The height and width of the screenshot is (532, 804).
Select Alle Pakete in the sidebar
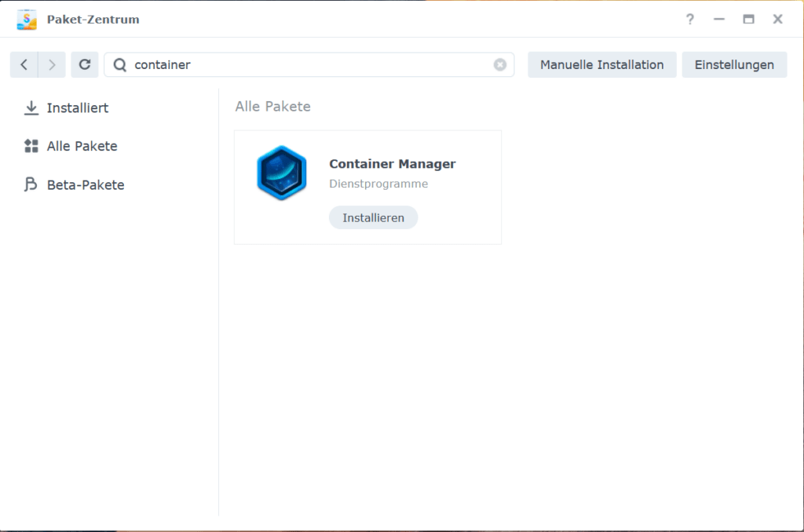[71, 146]
